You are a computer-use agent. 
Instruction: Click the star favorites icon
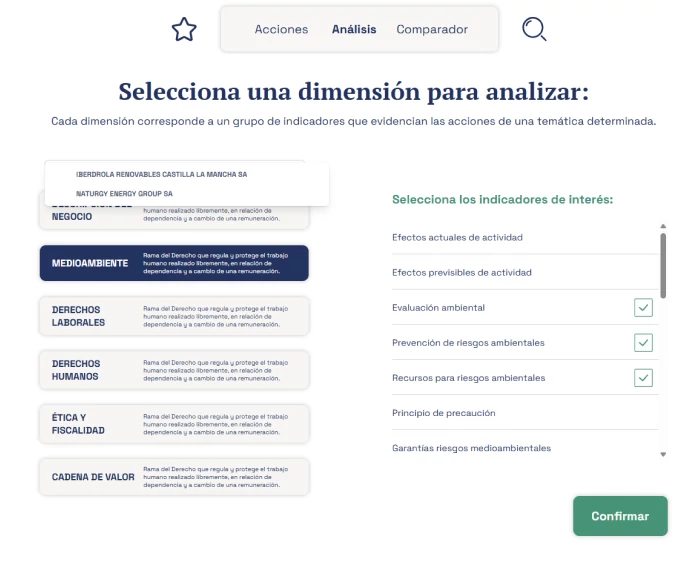point(184,30)
